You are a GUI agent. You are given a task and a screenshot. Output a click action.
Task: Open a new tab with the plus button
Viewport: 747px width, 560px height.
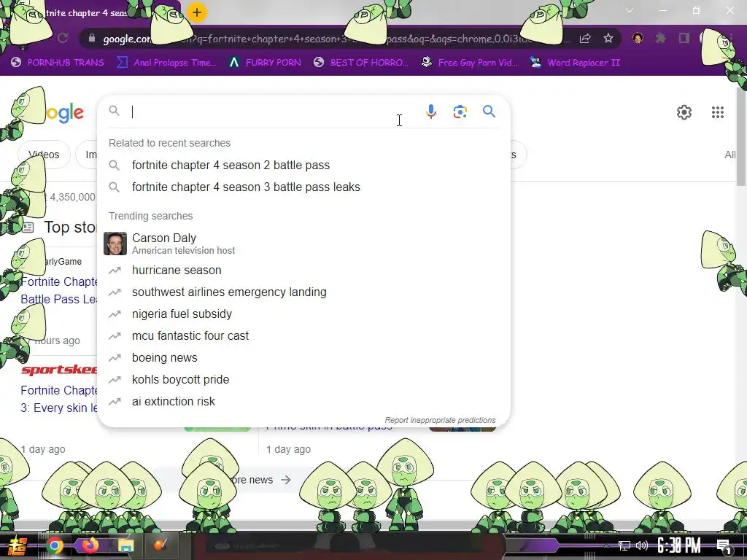pos(197,12)
